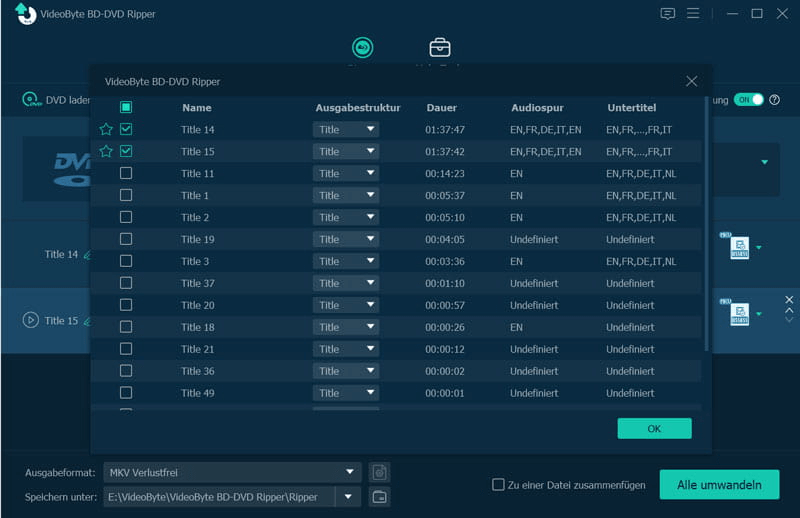Viewport: 800px width, 518px height.
Task: Play Title 15 in main window
Action: tap(31, 320)
